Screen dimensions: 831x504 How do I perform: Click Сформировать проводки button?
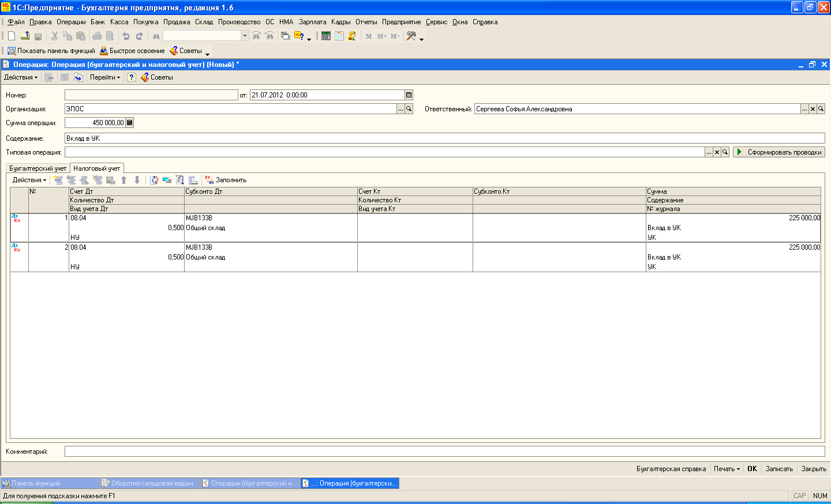click(779, 152)
